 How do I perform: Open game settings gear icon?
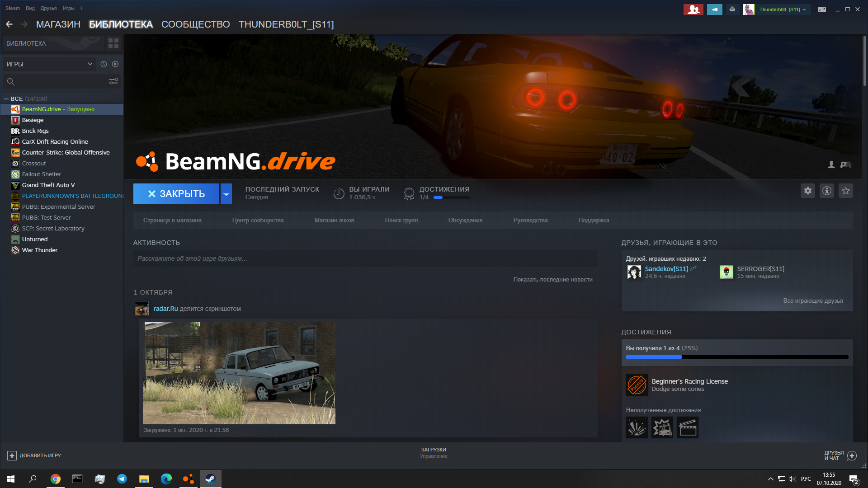[808, 191]
